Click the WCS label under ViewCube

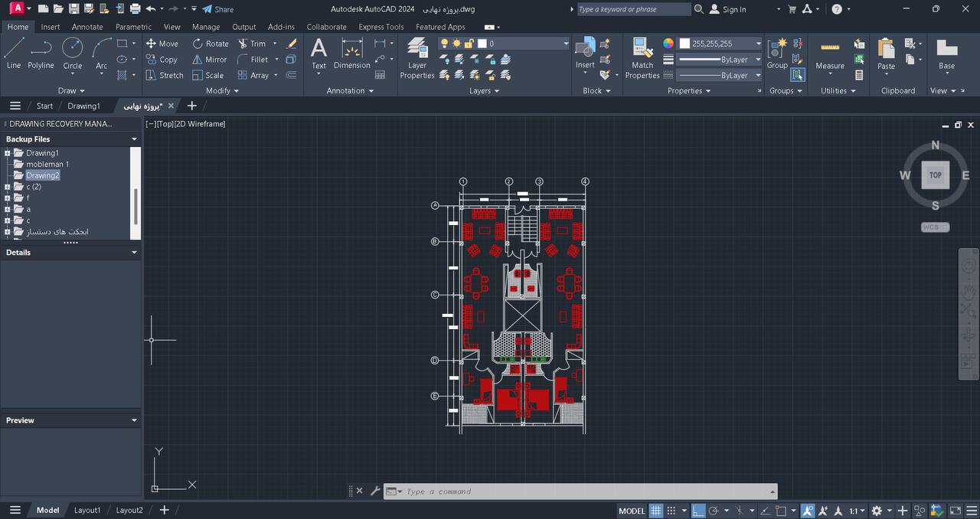tap(935, 227)
